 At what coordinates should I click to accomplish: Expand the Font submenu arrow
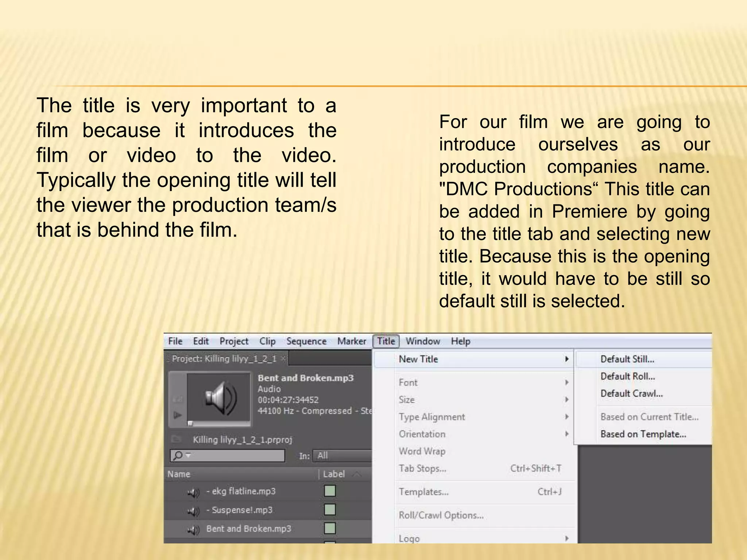[566, 382]
